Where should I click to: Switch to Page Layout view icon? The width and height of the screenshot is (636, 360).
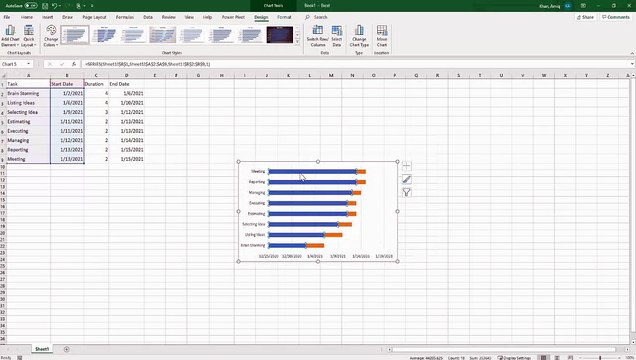pos(557,358)
